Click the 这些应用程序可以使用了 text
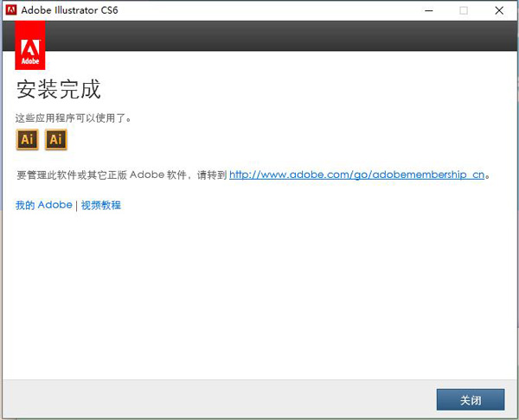 pos(73,118)
